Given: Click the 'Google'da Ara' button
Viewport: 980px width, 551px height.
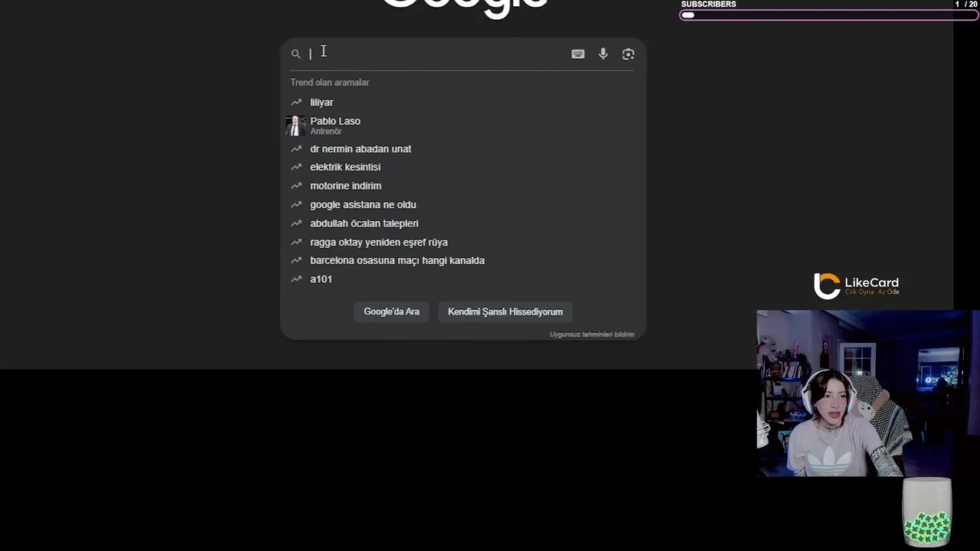Looking at the screenshot, I should 391,311.
